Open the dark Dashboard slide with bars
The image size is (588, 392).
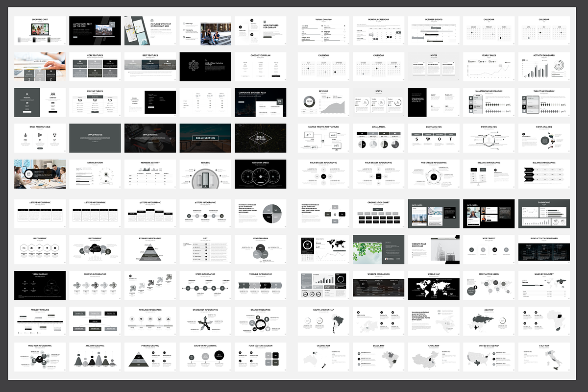pos(544,214)
